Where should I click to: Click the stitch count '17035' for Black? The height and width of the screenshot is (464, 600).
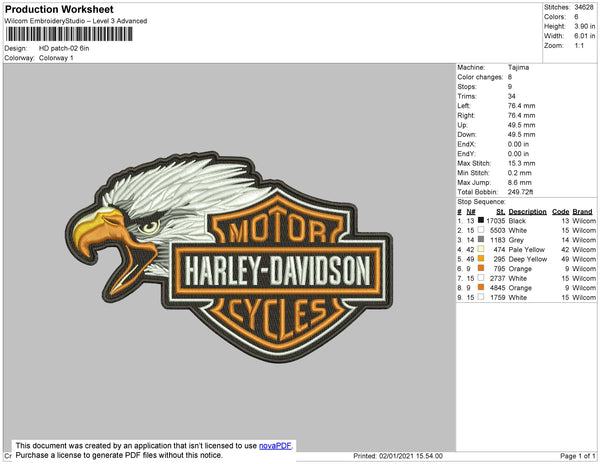pyautogui.click(x=496, y=221)
